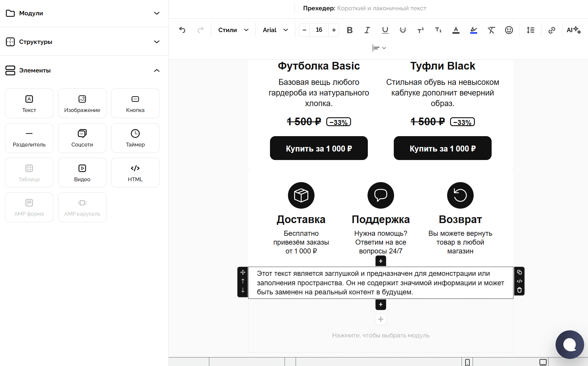Click the move handle of the text block
The image size is (588, 366).
point(243,272)
